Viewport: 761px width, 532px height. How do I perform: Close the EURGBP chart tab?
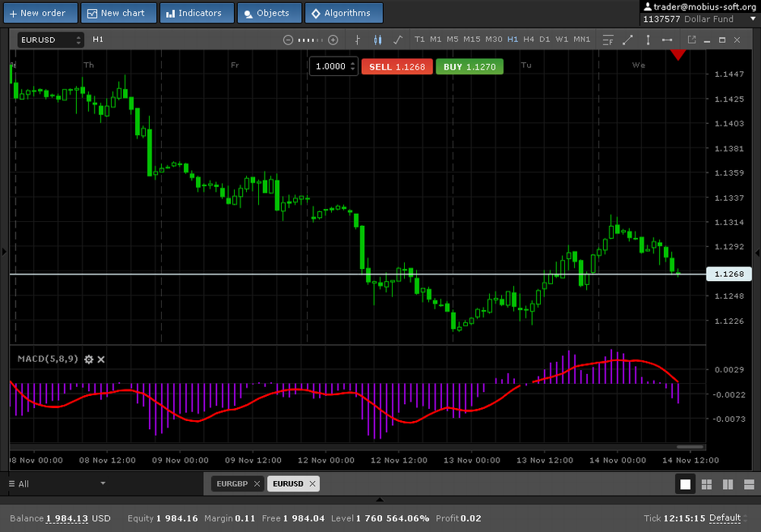[x=257, y=483]
